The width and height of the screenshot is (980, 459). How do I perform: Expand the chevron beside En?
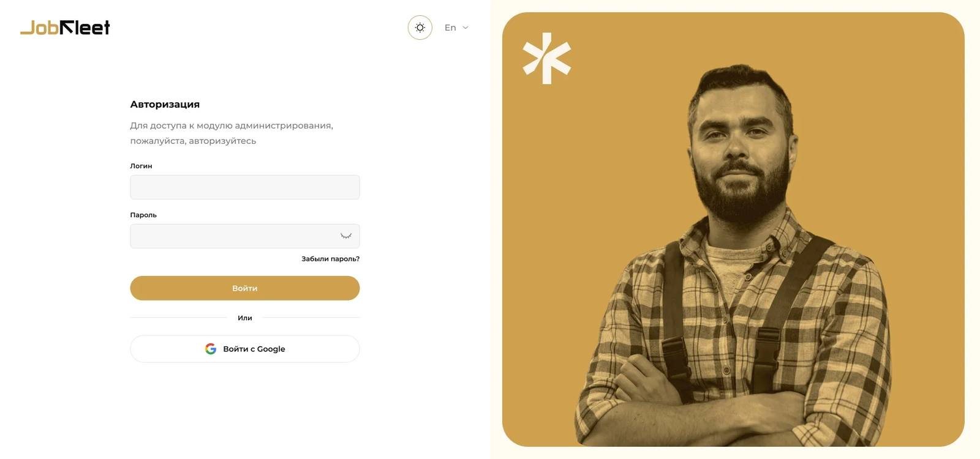[x=466, y=28]
